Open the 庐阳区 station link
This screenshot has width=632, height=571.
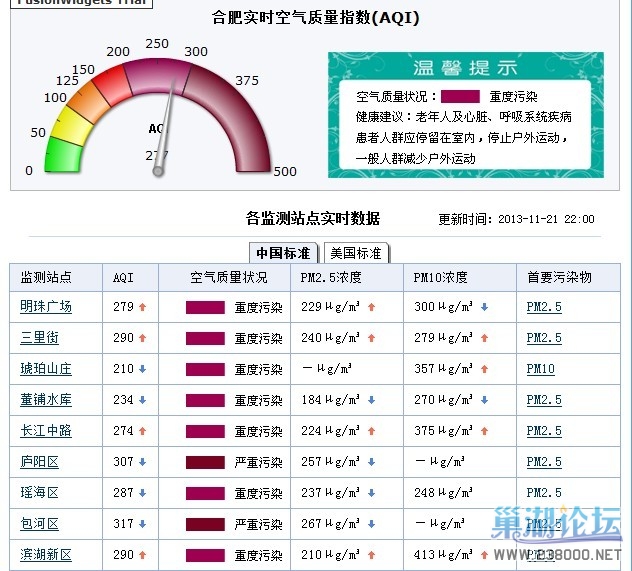point(40,462)
